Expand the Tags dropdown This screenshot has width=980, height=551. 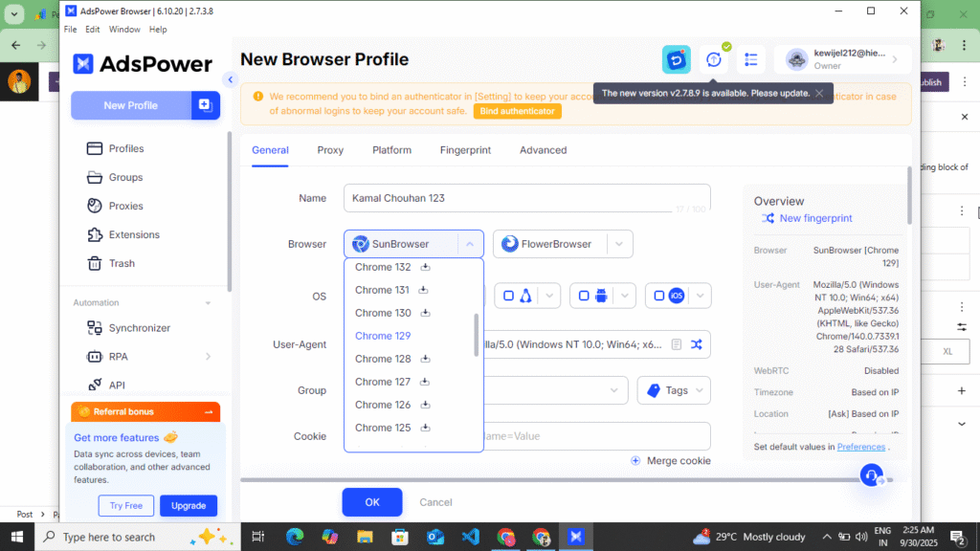pos(673,390)
